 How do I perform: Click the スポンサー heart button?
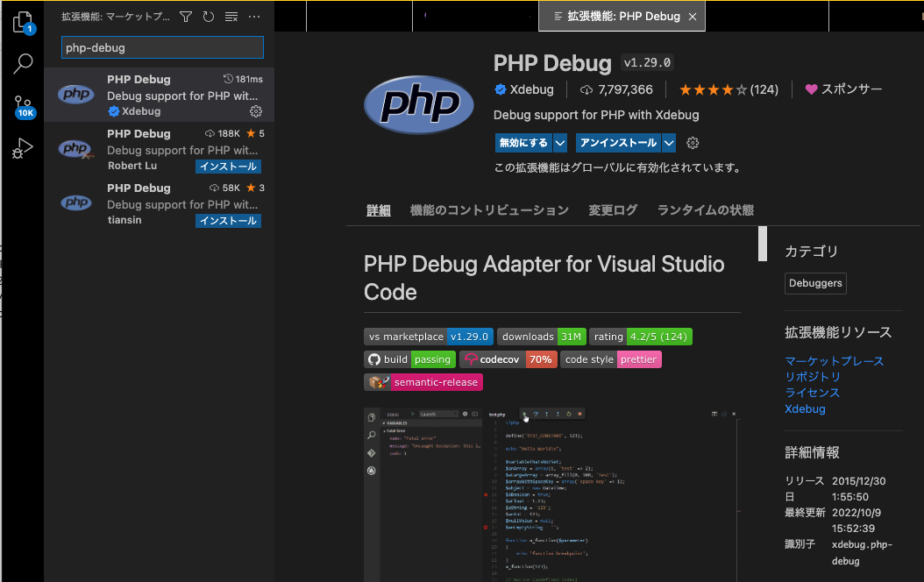[842, 89]
